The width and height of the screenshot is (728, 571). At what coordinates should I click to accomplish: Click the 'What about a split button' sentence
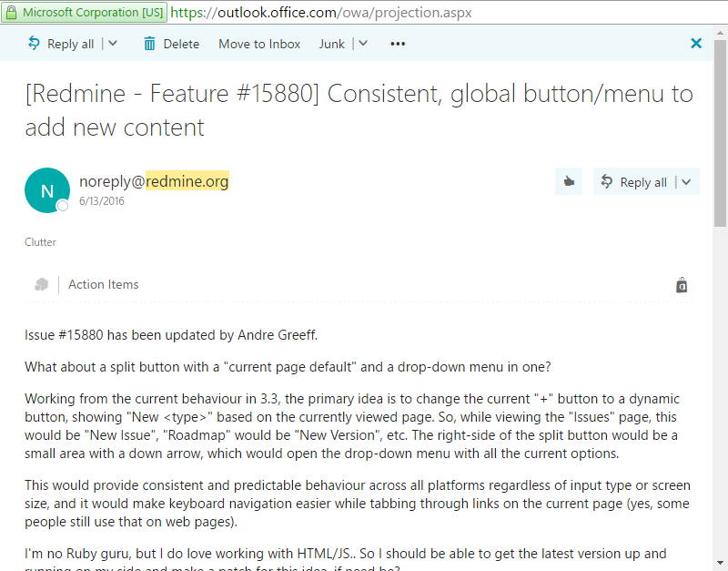click(288, 367)
